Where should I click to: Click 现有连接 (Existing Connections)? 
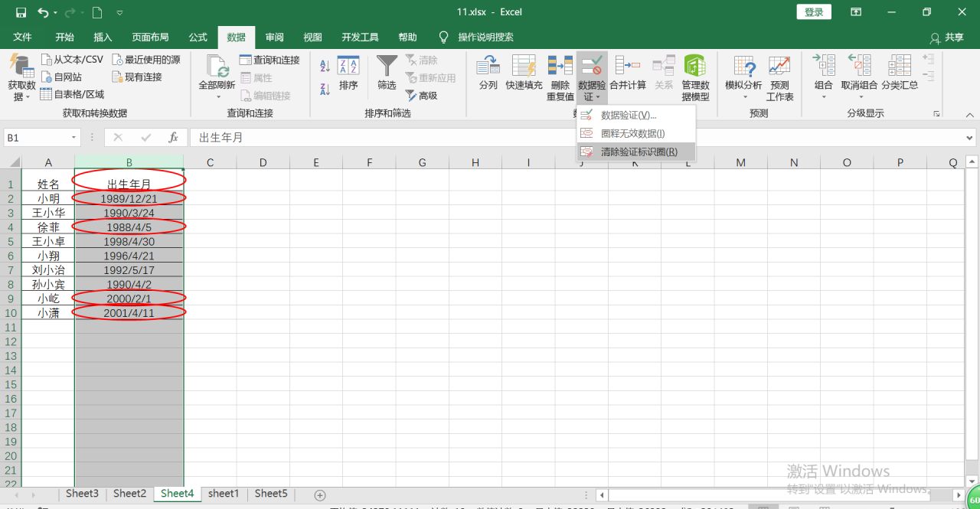137,77
